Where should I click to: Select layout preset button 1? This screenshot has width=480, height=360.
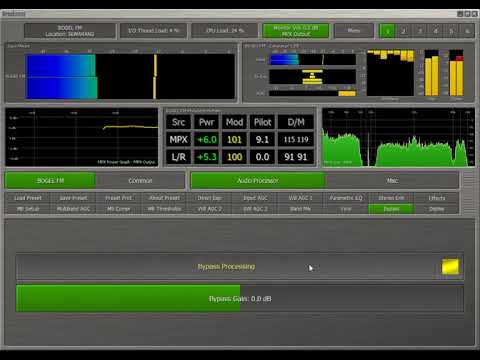pos(387,31)
